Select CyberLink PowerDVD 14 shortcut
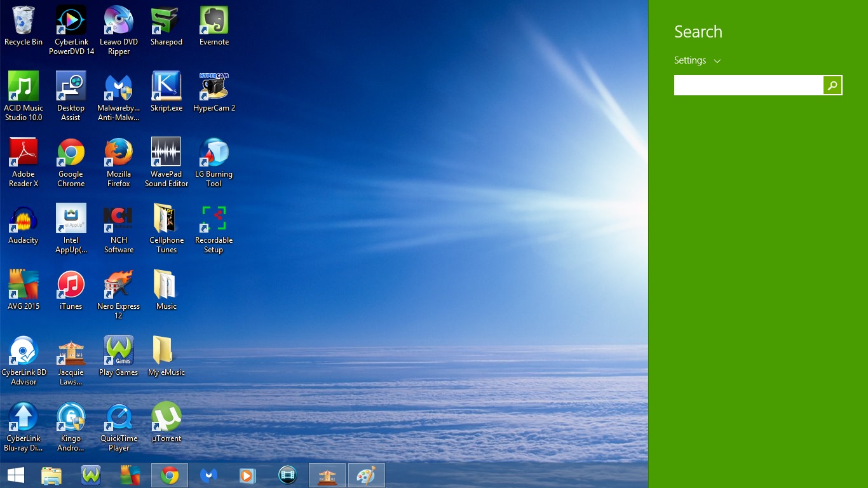Image resolution: width=868 pixels, height=488 pixels. pos(71,30)
